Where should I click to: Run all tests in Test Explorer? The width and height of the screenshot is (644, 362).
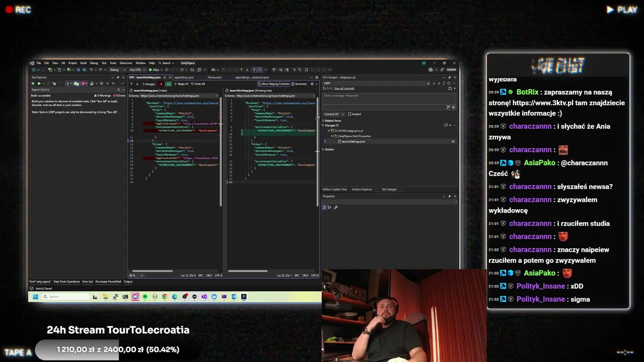pos(33,83)
